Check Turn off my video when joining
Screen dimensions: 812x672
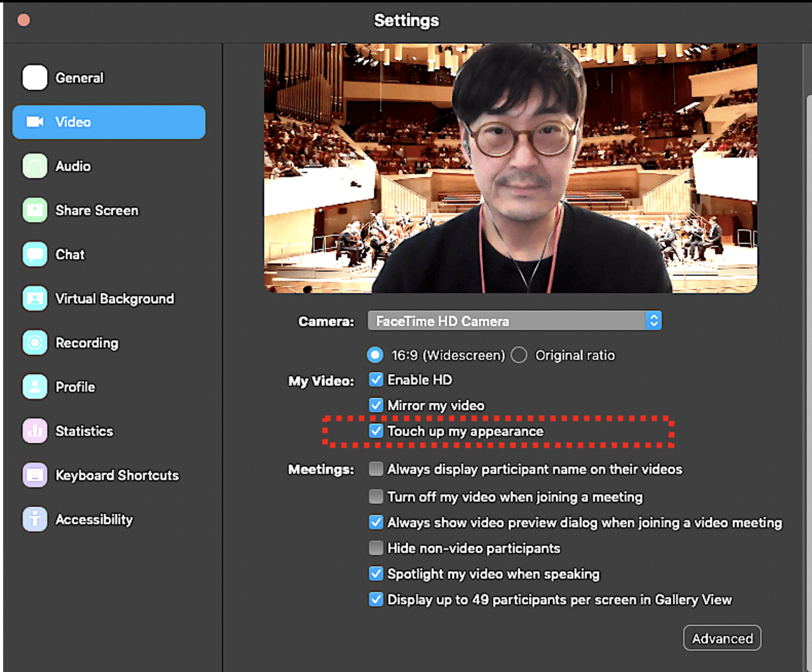click(x=376, y=496)
